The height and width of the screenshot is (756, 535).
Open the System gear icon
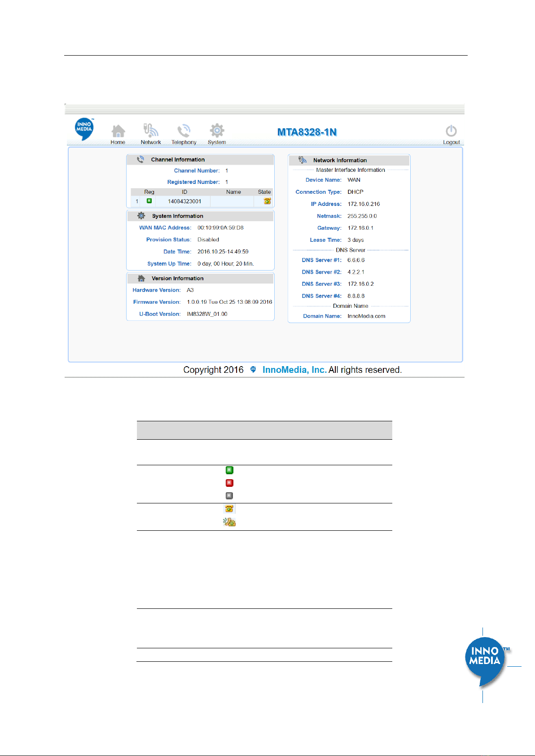[x=217, y=131]
